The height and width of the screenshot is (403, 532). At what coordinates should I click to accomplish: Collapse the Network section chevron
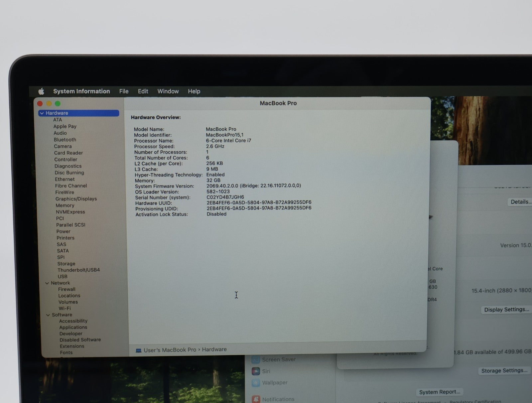pos(47,283)
